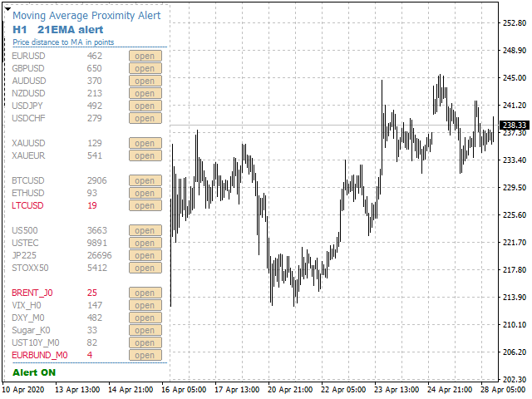This screenshot has height=399, width=532.
Task: Click the 252.80 price axis label
Action: point(515,23)
